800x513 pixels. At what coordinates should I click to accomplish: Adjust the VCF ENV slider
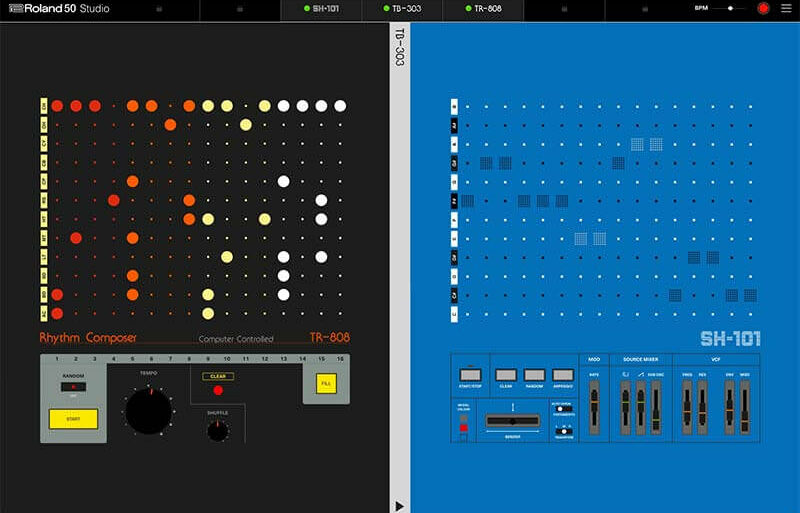click(x=730, y=408)
